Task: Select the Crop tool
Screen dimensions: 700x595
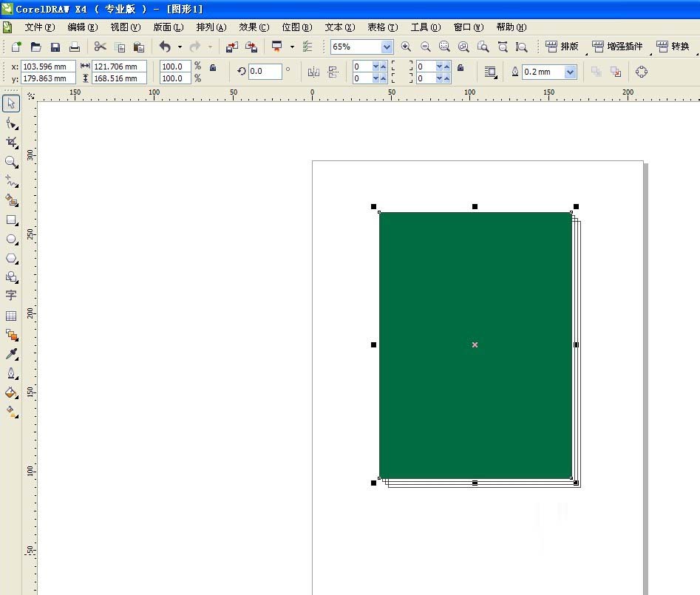Action: [11, 143]
